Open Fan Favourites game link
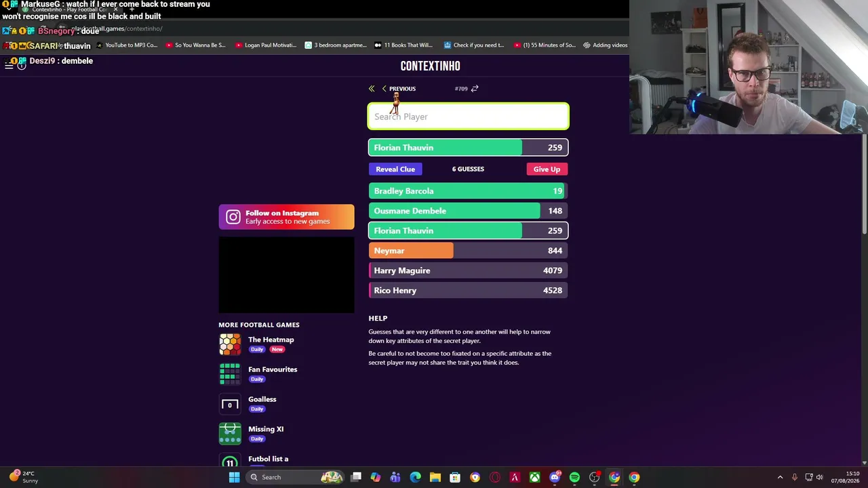 coord(273,369)
